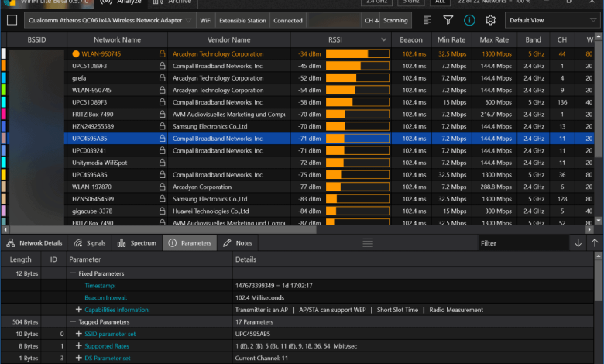
Task: Click the down arrow next to Filter
Action: pos(578,243)
